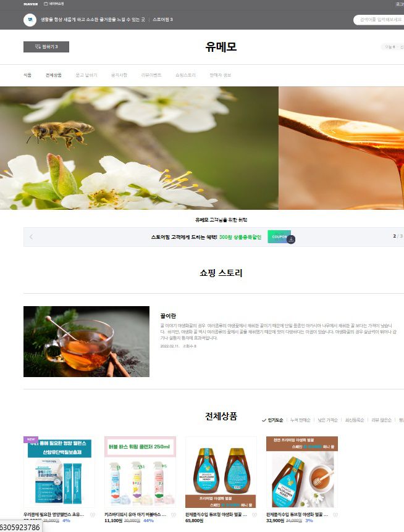
Task: Open the honey tea story thumbnail
Action: [x=86, y=341]
